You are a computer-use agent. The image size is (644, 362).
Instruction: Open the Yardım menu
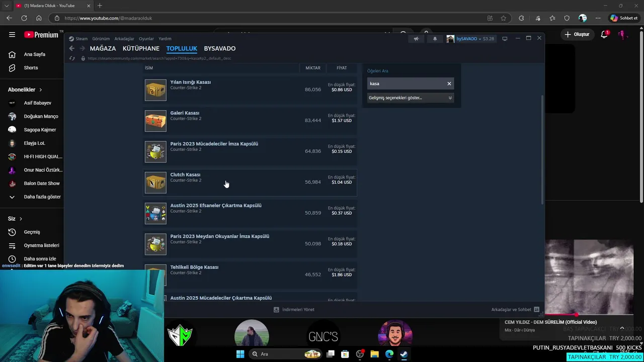(165, 39)
